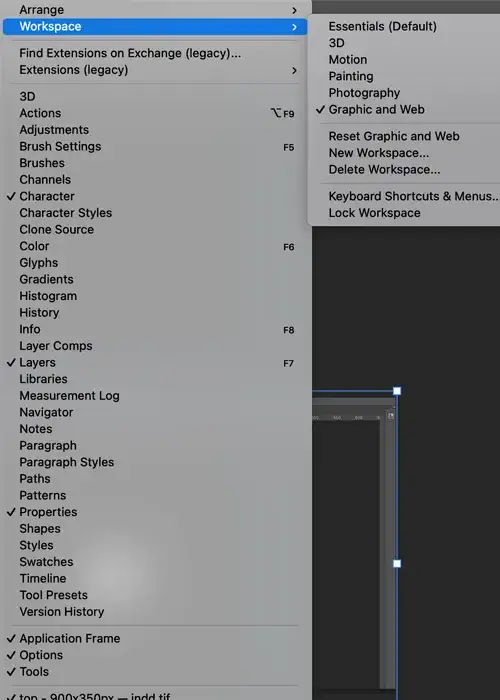Show the Brush Settings panel
The height and width of the screenshot is (700, 500).
[x=60, y=146]
